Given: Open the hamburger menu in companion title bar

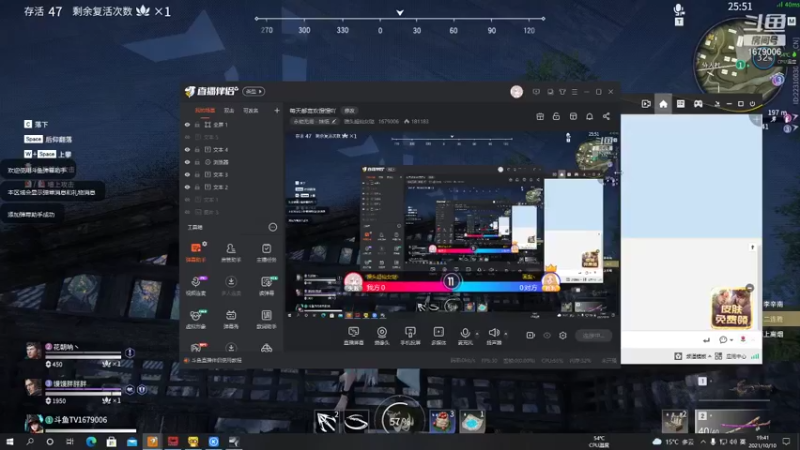Looking at the screenshot, I should (574, 92).
